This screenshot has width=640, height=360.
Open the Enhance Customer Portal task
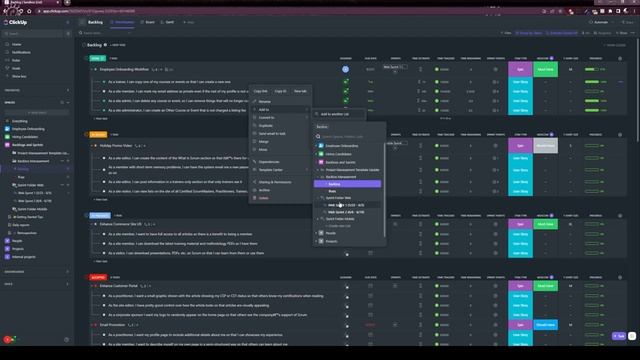(119, 286)
